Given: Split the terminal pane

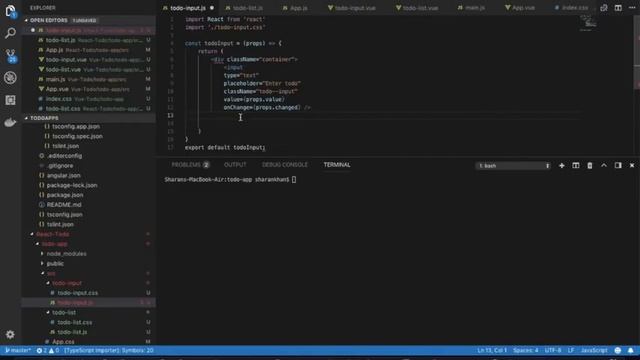Looking at the screenshot, I should pos(576,165).
